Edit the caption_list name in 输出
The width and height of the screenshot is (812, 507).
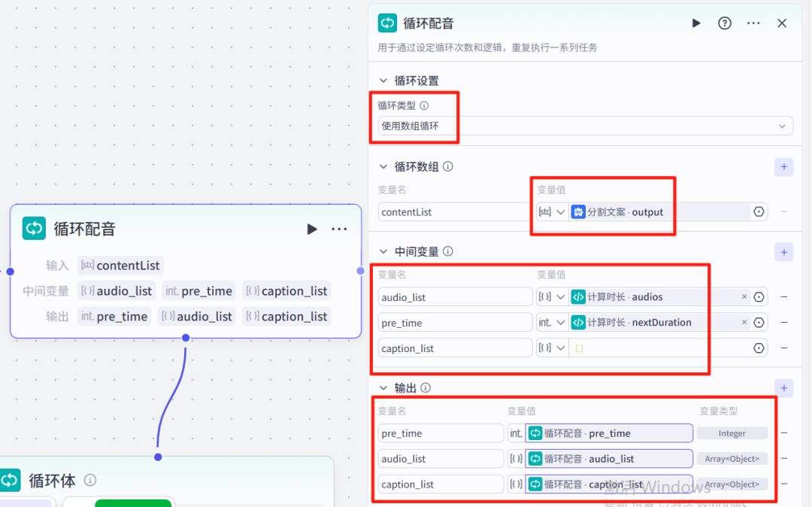(441, 484)
